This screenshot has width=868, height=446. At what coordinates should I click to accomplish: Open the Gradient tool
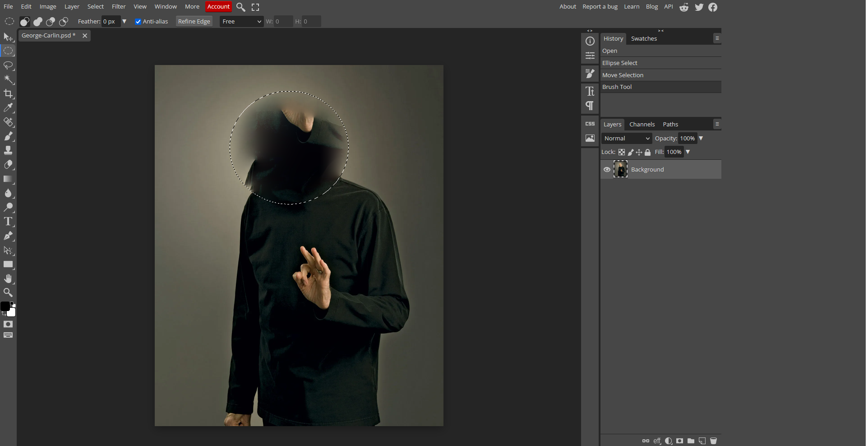pos(9,179)
